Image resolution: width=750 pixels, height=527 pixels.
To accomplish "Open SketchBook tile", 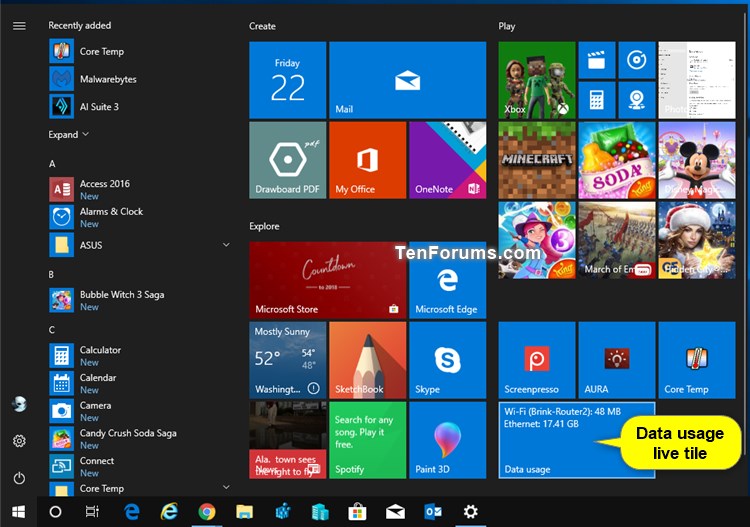I will pyautogui.click(x=367, y=360).
